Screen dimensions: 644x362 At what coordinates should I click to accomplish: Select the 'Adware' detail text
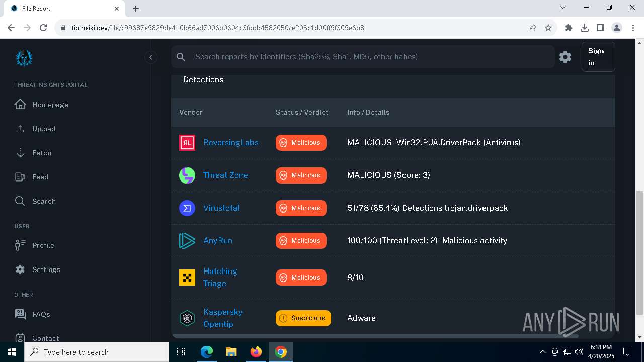point(361,318)
